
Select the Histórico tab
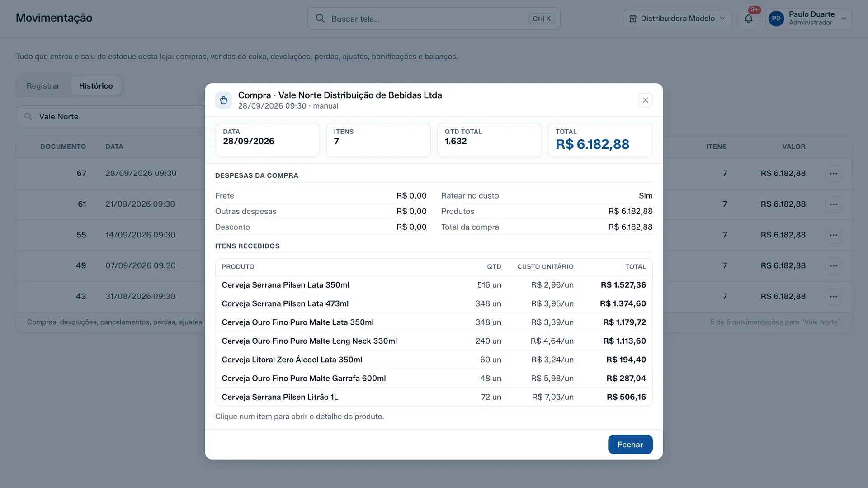pos(96,86)
